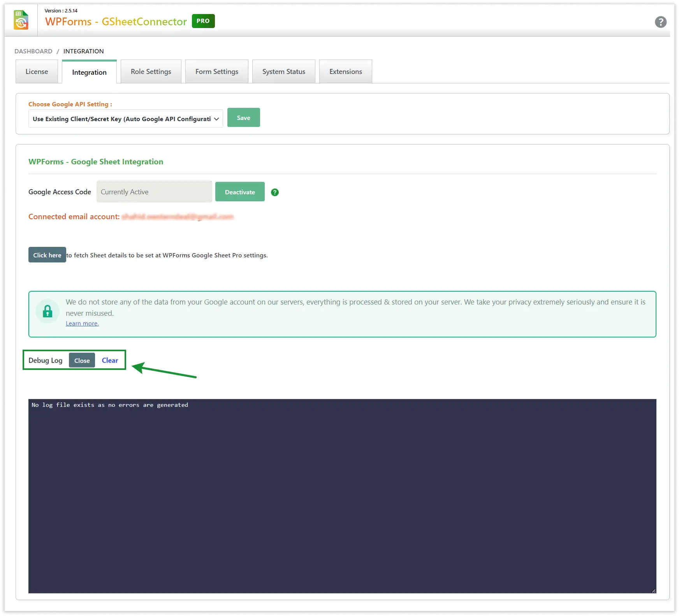The width and height of the screenshot is (679, 616).
Task: Click the green lock privacy icon
Action: [47, 311]
